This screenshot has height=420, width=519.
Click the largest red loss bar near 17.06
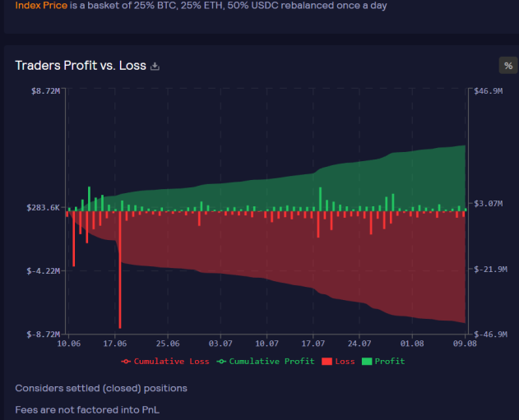[x=120, y=270]
